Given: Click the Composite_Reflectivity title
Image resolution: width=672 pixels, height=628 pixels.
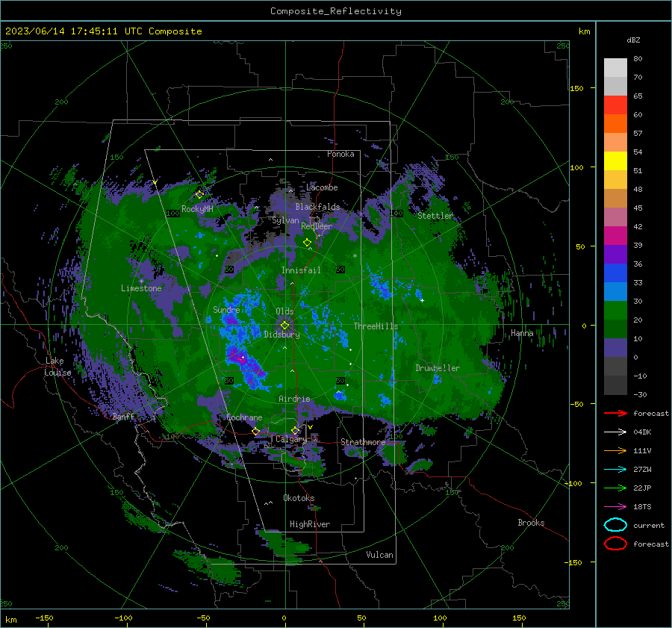Looking at the screenshot, I should coord(336,11).
